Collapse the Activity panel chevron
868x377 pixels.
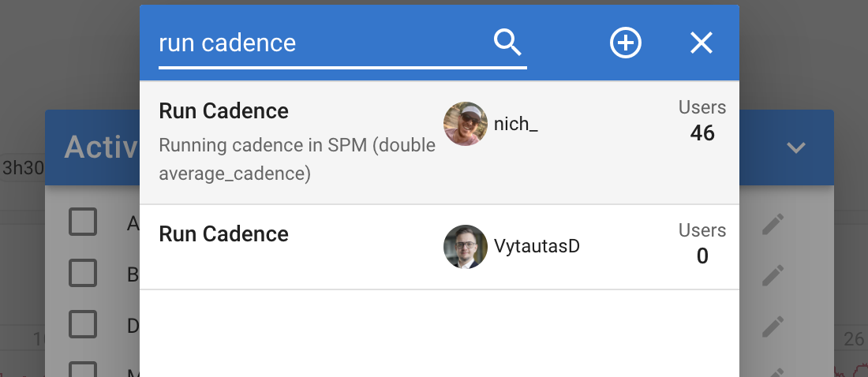796,147
